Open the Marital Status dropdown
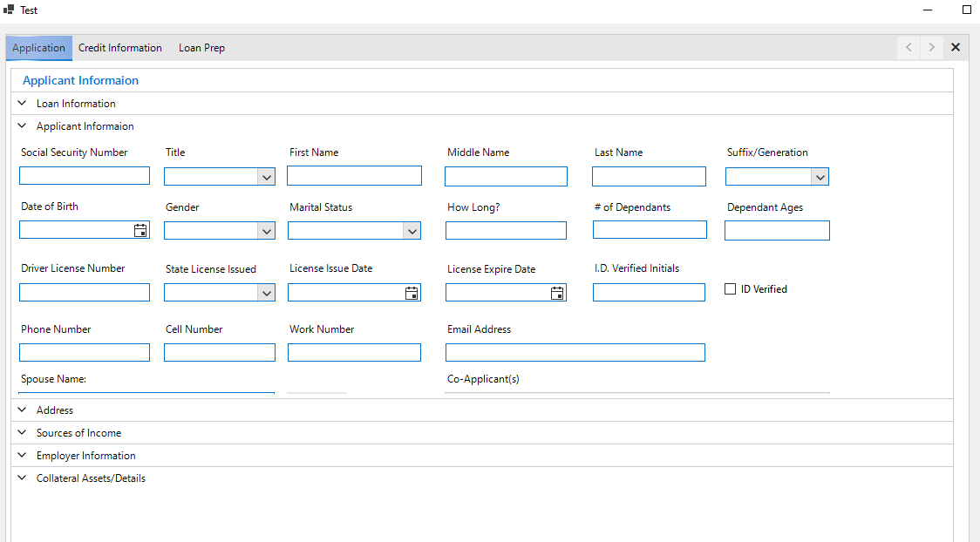Screen dimensions: 980x542 (412, 231)
